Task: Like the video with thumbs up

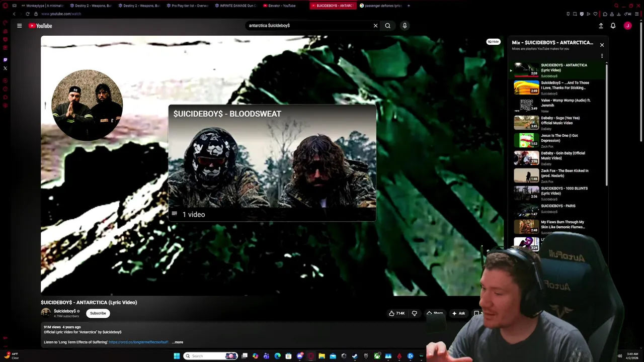Action: pos(397,313)
